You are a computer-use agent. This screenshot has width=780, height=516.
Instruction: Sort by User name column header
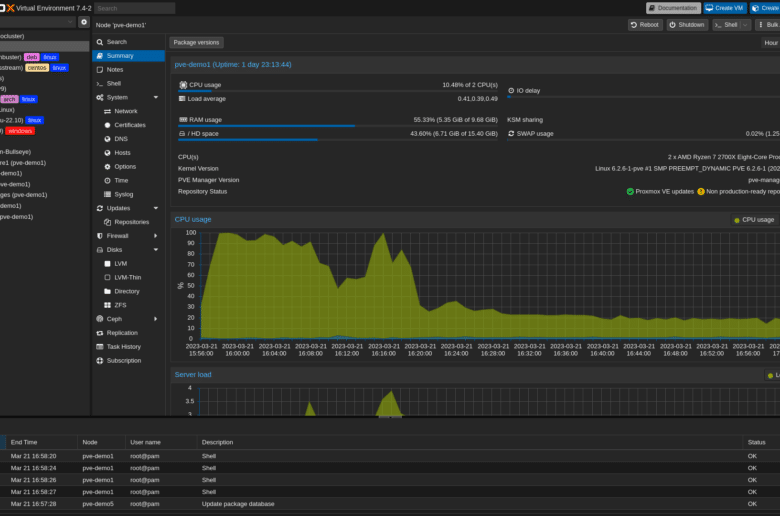161,442
